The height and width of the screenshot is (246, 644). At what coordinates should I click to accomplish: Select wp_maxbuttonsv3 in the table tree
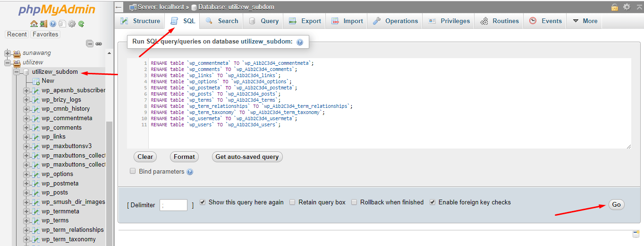click(67, 146)
